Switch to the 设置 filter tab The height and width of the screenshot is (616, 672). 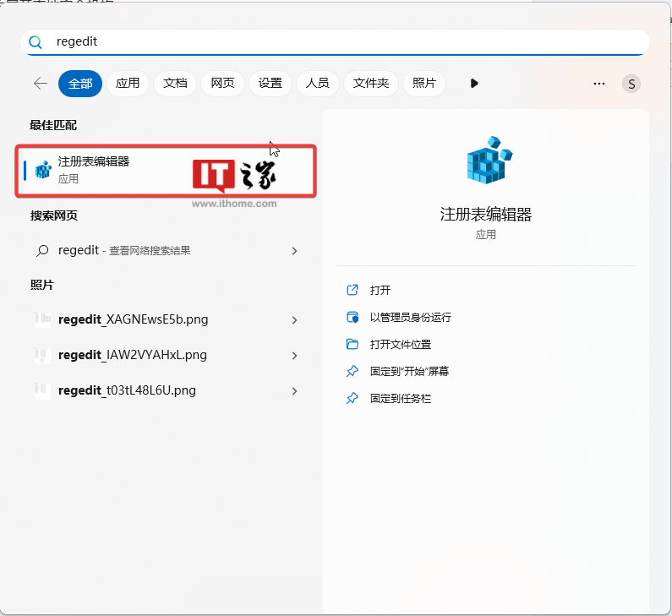click(x=270, y=83)
